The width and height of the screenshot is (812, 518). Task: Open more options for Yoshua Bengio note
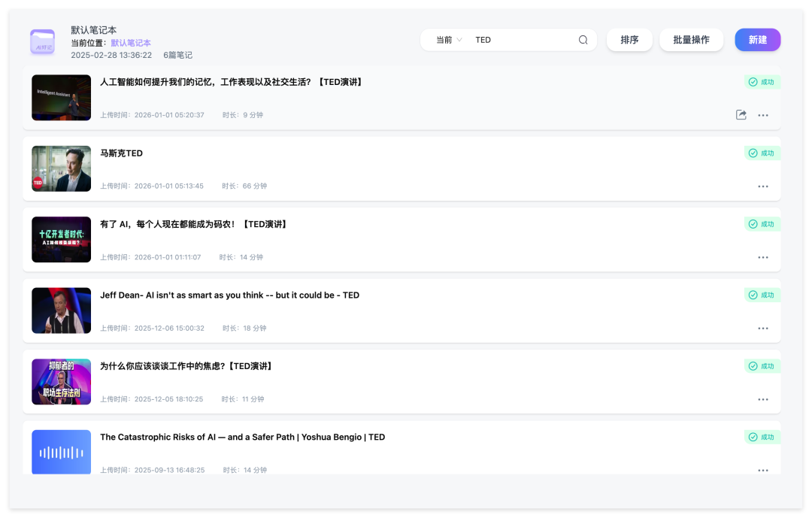pos(763,471)
